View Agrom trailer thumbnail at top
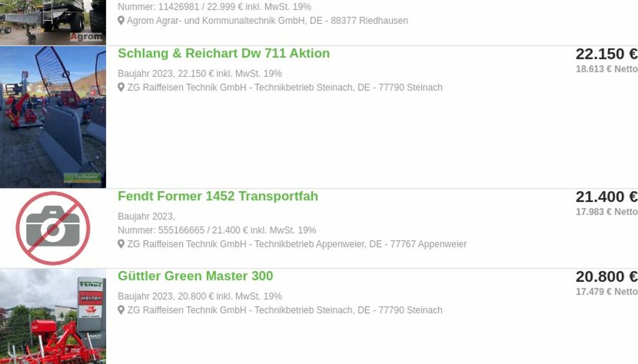 [53, 22]
